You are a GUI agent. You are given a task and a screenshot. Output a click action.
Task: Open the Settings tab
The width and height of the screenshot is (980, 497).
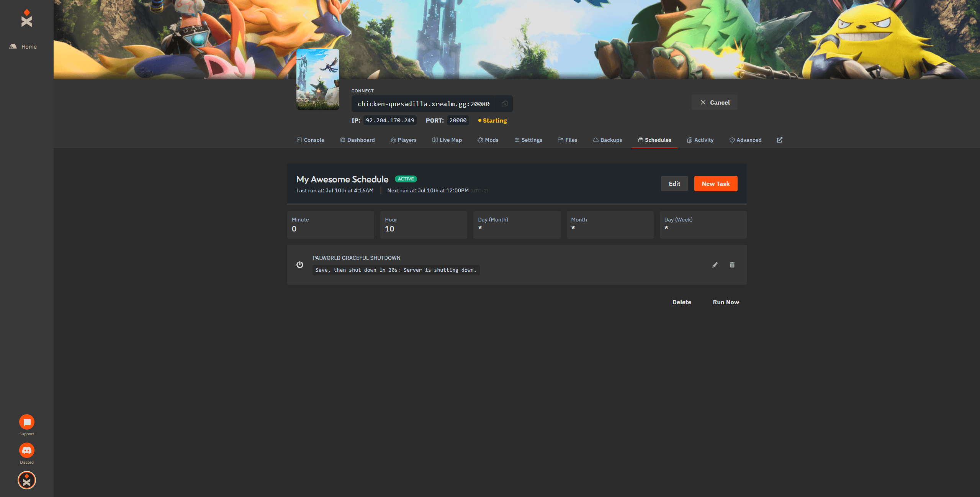pos(528,140)
